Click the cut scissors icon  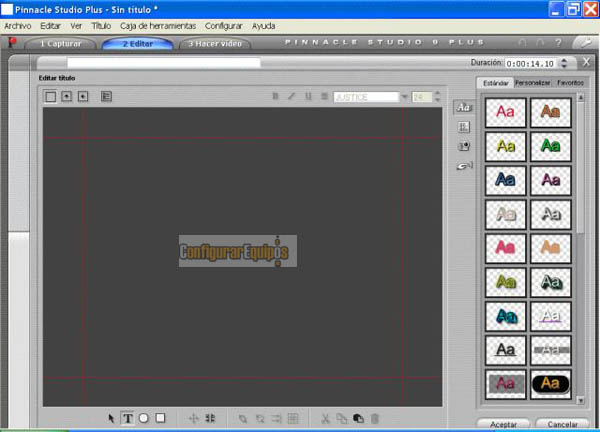325,419
